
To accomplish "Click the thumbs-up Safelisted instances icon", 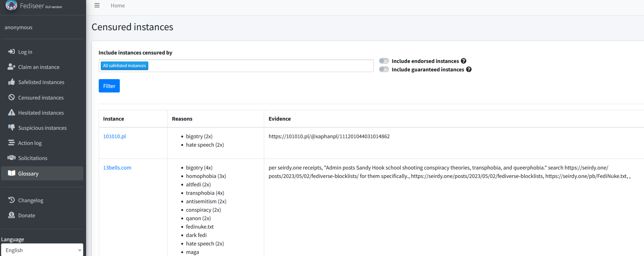I will click(12, 82).
